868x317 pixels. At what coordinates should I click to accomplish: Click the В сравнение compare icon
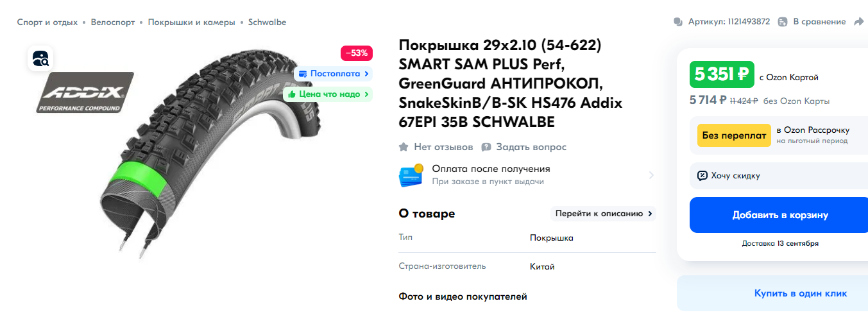783,22
